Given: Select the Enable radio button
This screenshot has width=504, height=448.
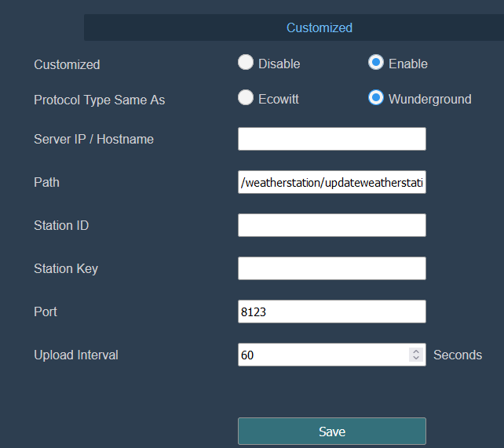Looking at the screenshot, I should coord(376,63).
